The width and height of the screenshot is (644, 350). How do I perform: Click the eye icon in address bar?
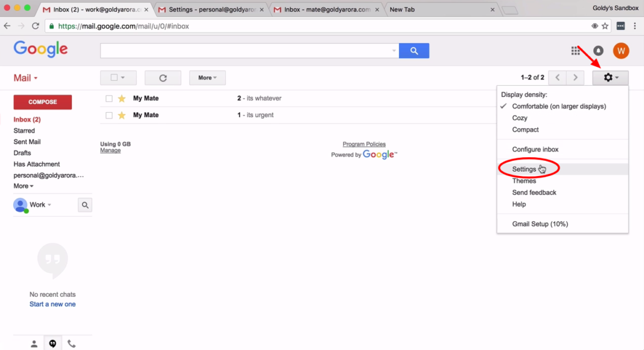595,26
